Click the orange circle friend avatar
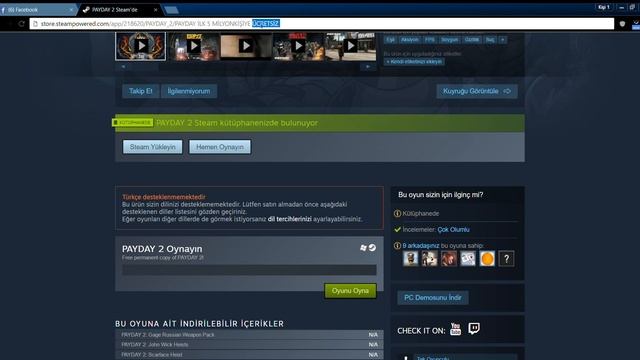 pyautogui.click(x=487, y=258)
